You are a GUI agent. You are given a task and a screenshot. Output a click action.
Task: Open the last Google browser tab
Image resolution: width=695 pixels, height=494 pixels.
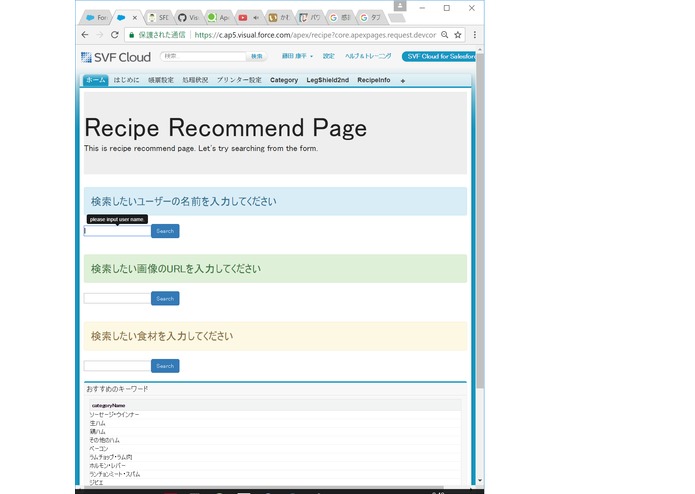click(x=371, y=18)
